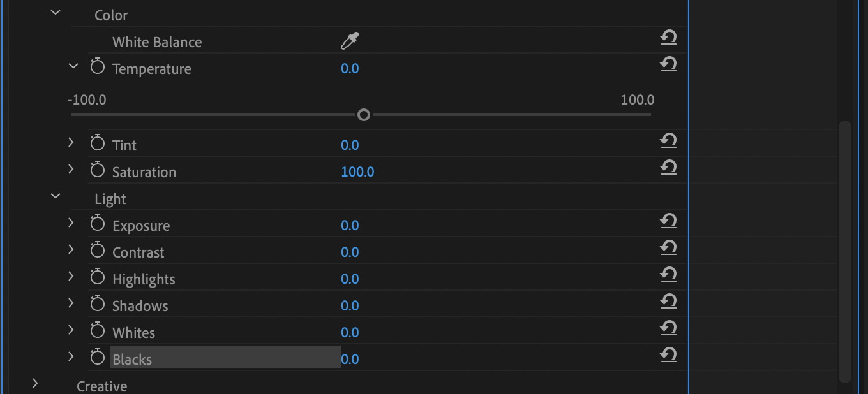The height and width of the screenshot is (394, 868).
Task: Click the Saturation value 100.0
Action: pyautogui.click(x=357, y=172)
